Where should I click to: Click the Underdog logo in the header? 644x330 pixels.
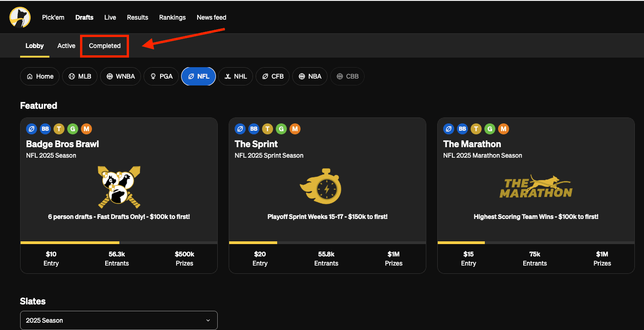20,17
